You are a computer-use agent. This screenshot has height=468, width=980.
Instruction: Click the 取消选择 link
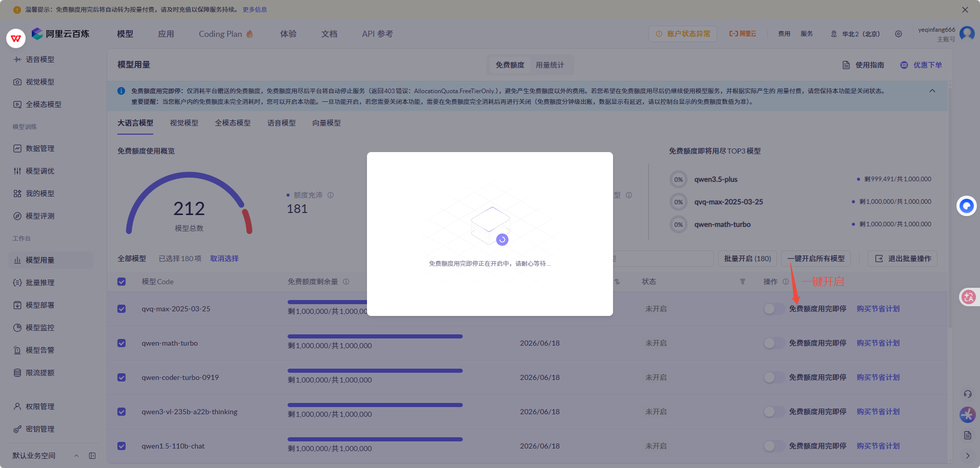(224, 259)
